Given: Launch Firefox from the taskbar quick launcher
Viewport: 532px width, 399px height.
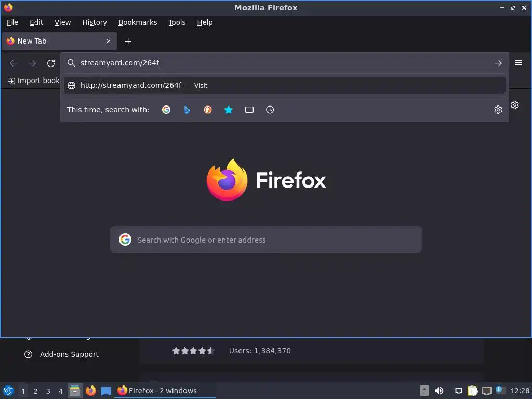Looking at the screenshot, I should [90, 391].
